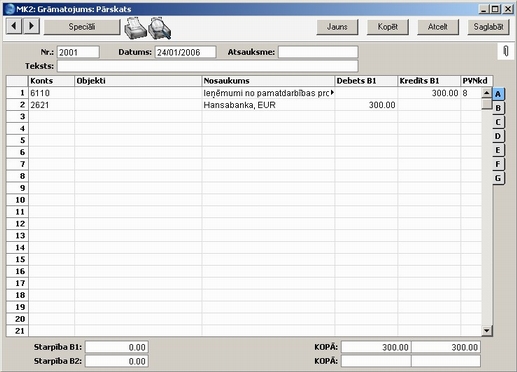The width and height of the screenshot is (517, 372).
Task: Click the Konts column header
Action: (x=51, y=81)
